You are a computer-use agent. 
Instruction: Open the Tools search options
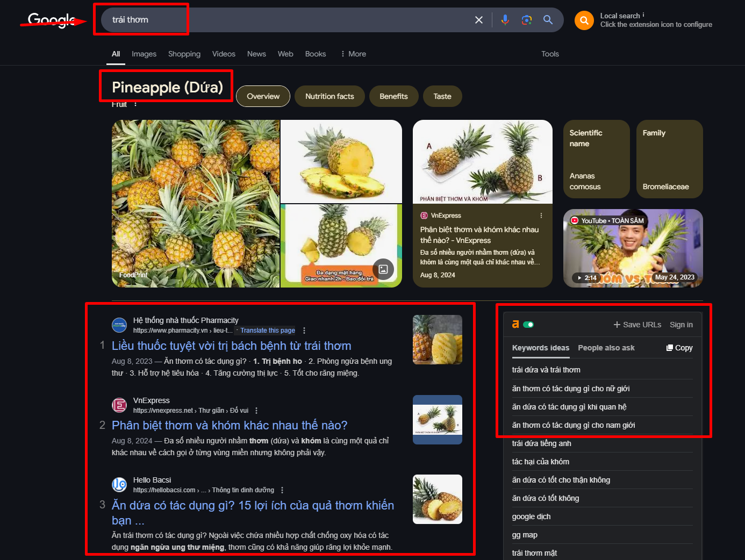(550, 54)
